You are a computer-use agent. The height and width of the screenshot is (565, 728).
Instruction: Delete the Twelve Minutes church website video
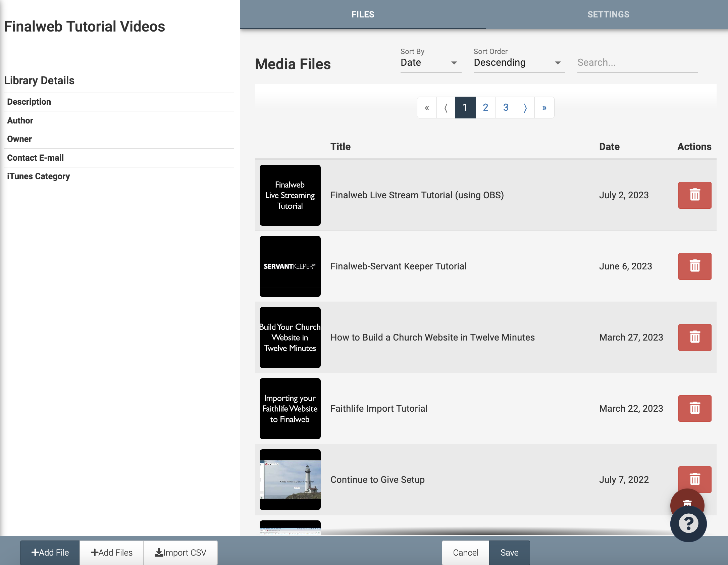[x=694, y=337]
